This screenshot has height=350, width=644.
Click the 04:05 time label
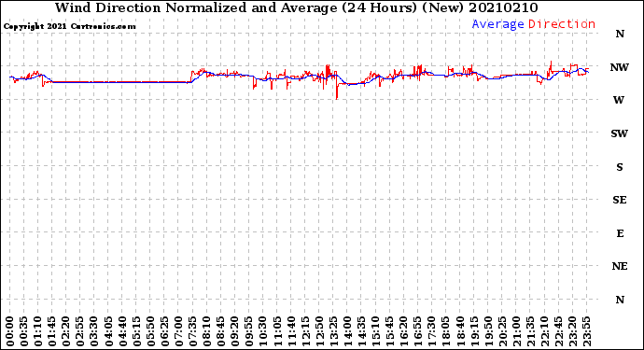[x=108, y=331]
